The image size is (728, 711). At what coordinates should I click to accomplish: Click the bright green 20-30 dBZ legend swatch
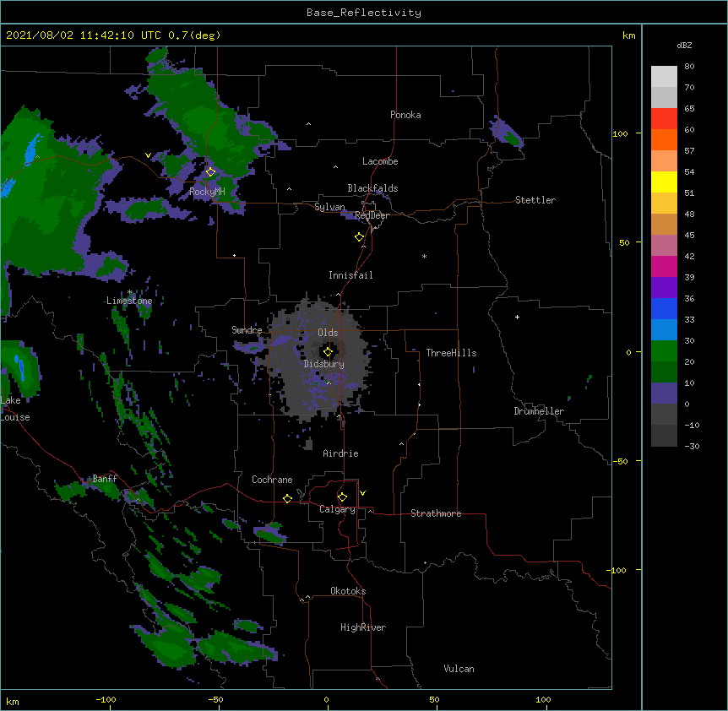click(x=664, y=351)
